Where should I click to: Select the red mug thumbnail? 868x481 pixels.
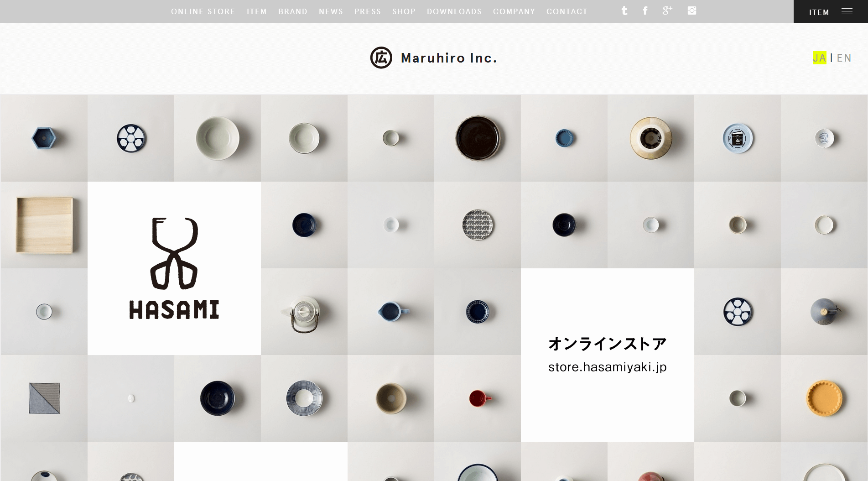point(478,398)
